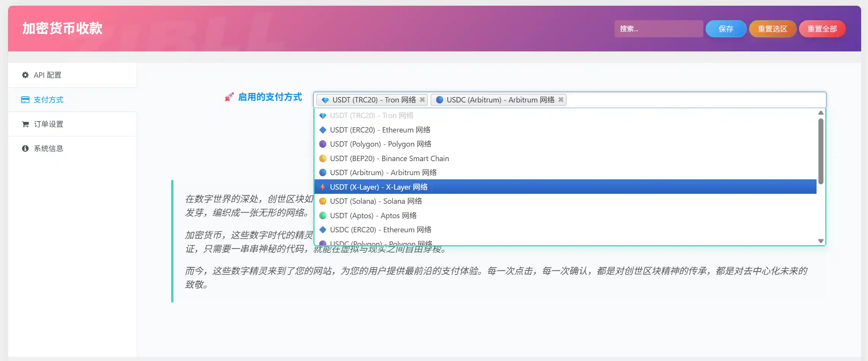Toggle USDC (ERC20) - Ethereum 网络 option
This screenshot has height=361, width=868.
380,230
